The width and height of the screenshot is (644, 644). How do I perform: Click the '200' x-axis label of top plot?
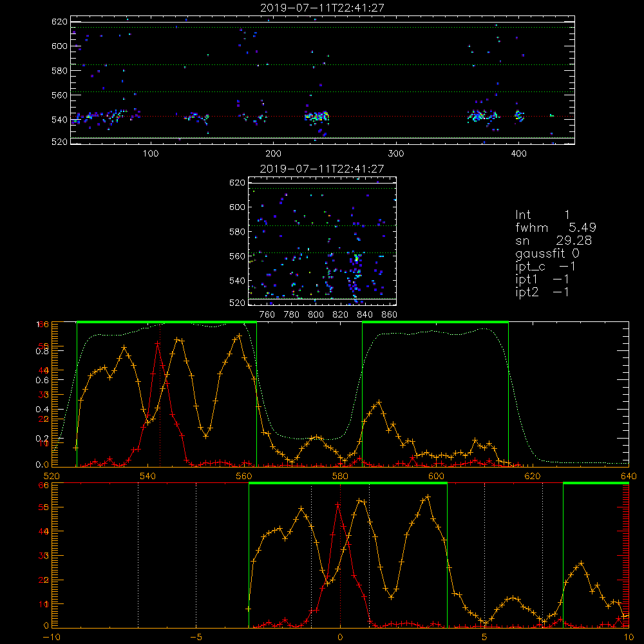[x=273, y=154]
